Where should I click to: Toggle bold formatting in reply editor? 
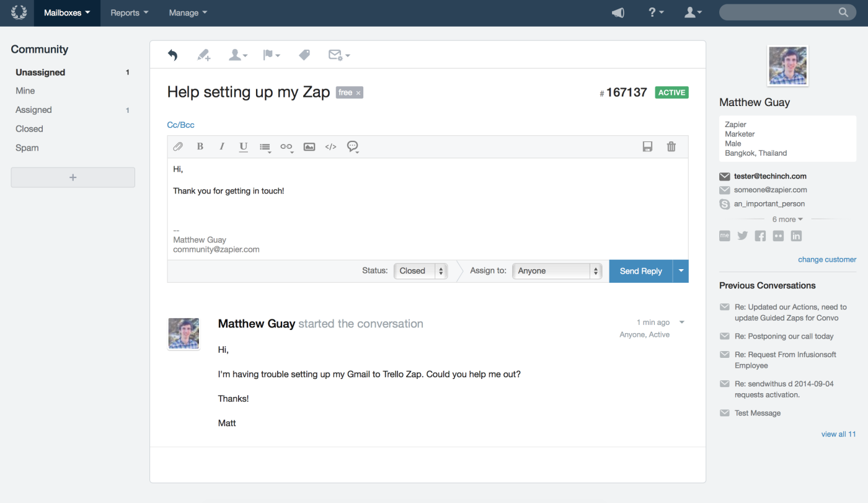[x=200, y=146]
